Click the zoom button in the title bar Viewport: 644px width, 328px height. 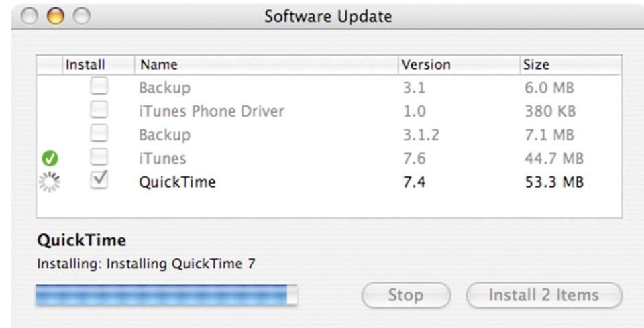coord(81,16)
